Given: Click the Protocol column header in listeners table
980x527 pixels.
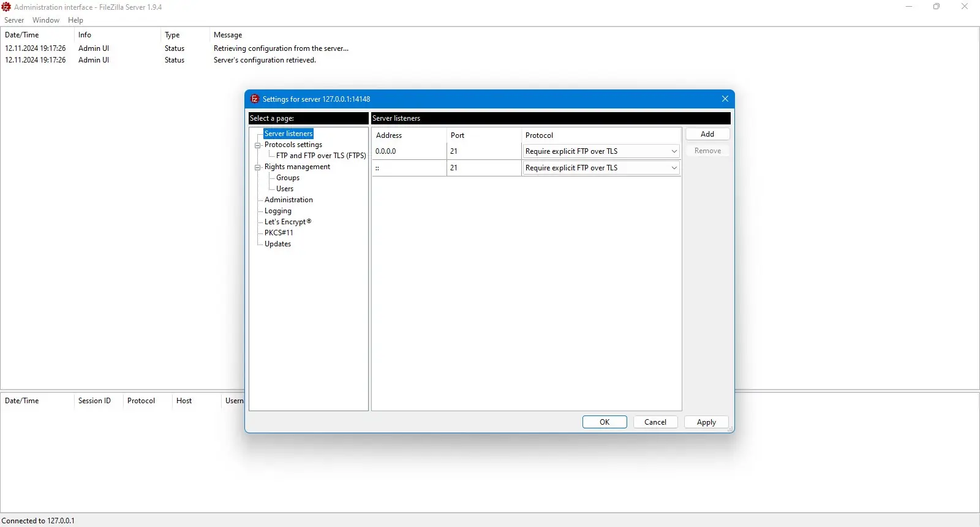Looking at the screenshot, I should (601, 135).
